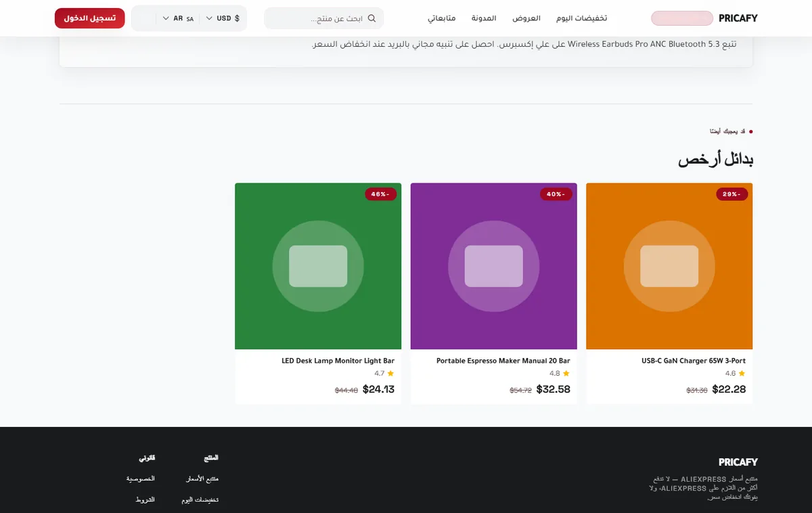Screen dimensions: 812x513
Task: Click the PRICAFY footer logo
Action: pos(738,462)
